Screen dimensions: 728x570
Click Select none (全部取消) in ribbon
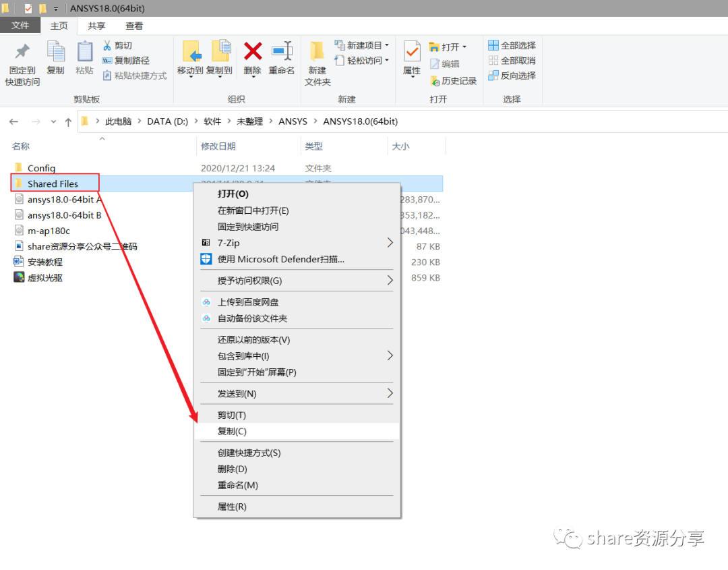512,61
